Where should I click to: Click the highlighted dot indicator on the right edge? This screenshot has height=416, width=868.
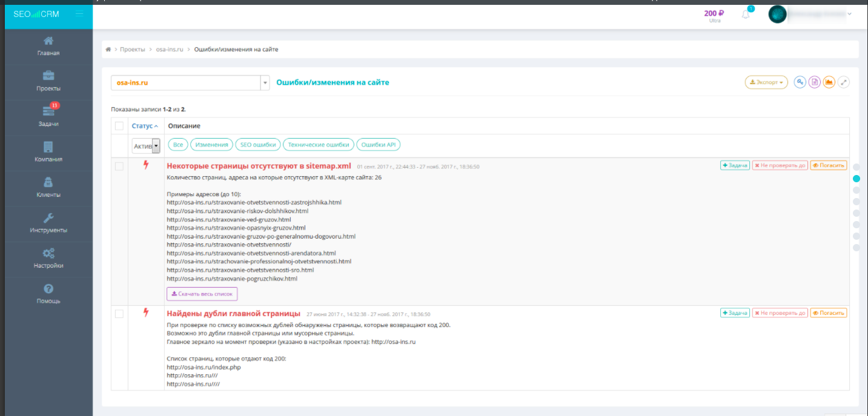pyautogui.click(x=856, y=179)
